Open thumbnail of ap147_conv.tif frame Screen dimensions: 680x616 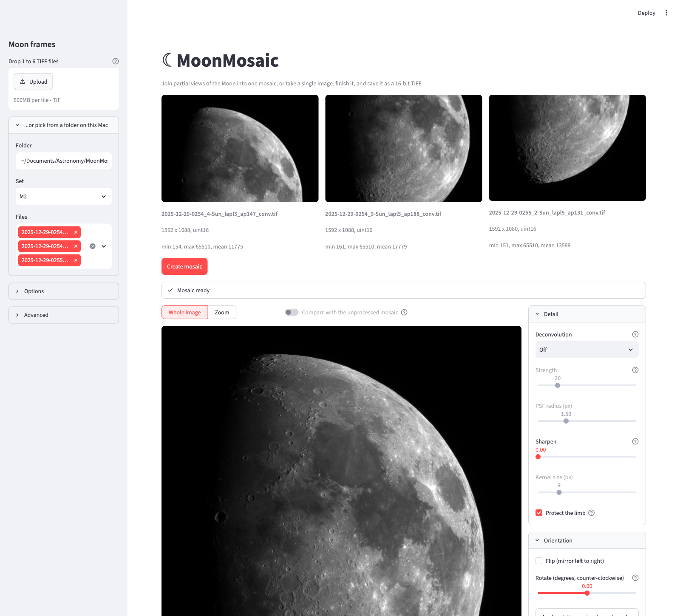(240, 148)
